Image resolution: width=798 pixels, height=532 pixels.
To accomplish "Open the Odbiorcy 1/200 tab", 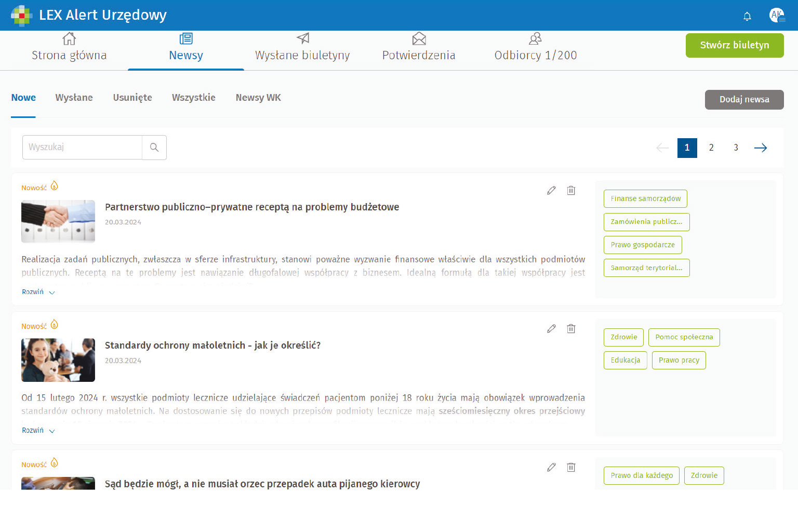I will click(535, 48).
